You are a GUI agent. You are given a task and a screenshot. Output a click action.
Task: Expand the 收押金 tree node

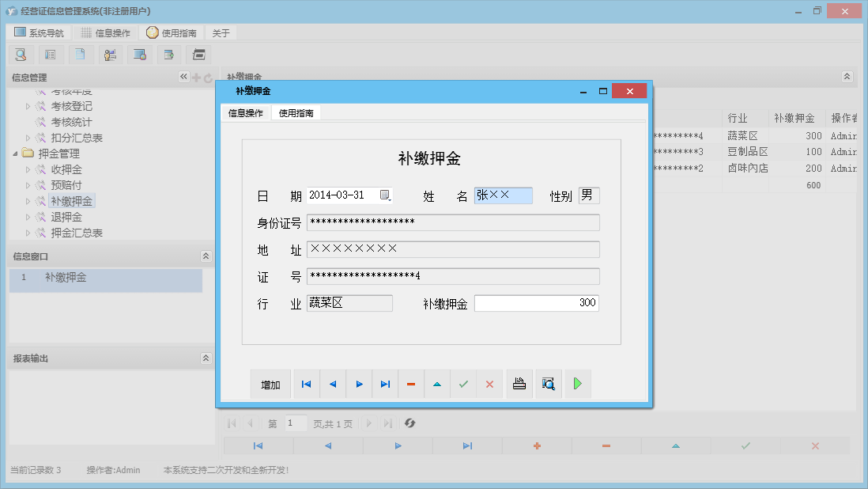[28, 169]
